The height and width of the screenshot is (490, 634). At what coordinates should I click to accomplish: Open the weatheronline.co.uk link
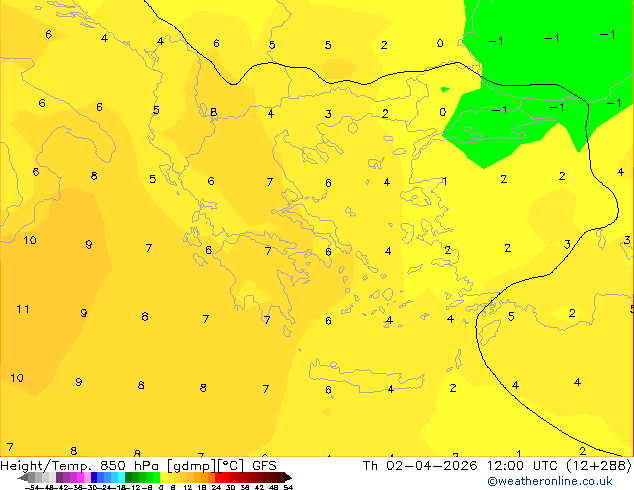click(550, 481)
